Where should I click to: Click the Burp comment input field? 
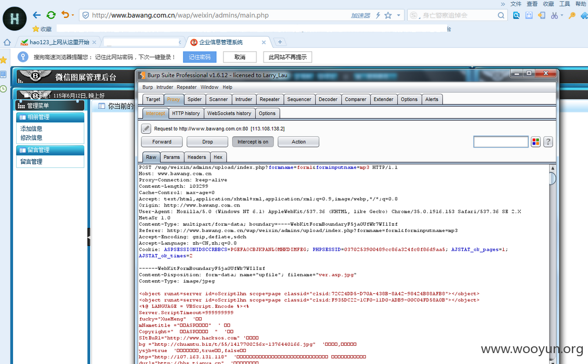pyautogui.click(x=501, y=142)
